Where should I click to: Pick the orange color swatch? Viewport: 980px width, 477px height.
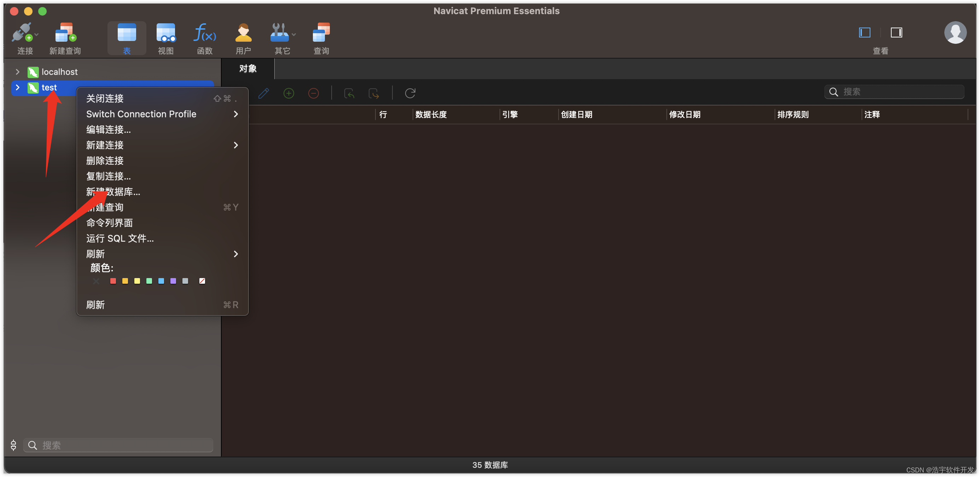[125, 281]
